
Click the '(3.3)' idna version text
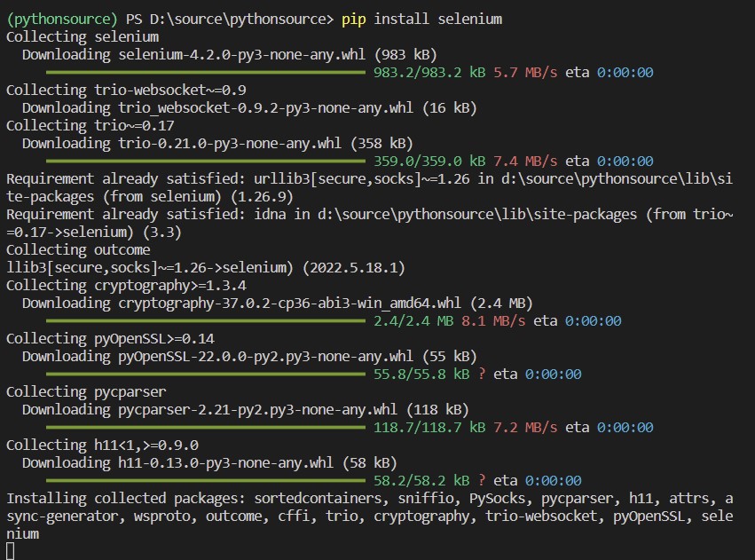tap(161, 233)
